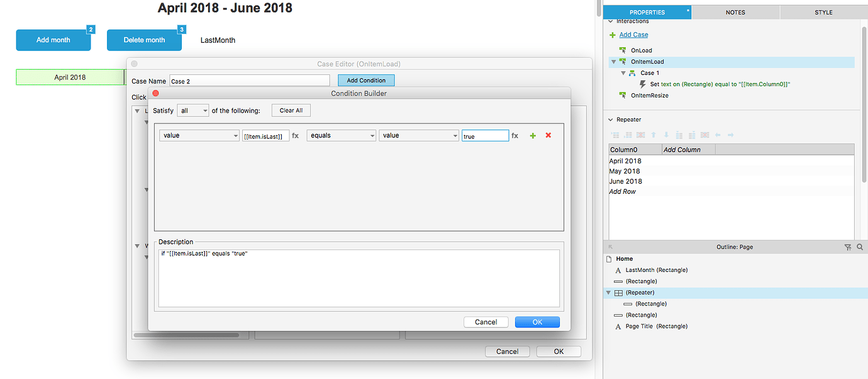Click the move row down arrow in Repeater toolbar
The height and width of the screenshot is (379, 868).
(666, 135)
